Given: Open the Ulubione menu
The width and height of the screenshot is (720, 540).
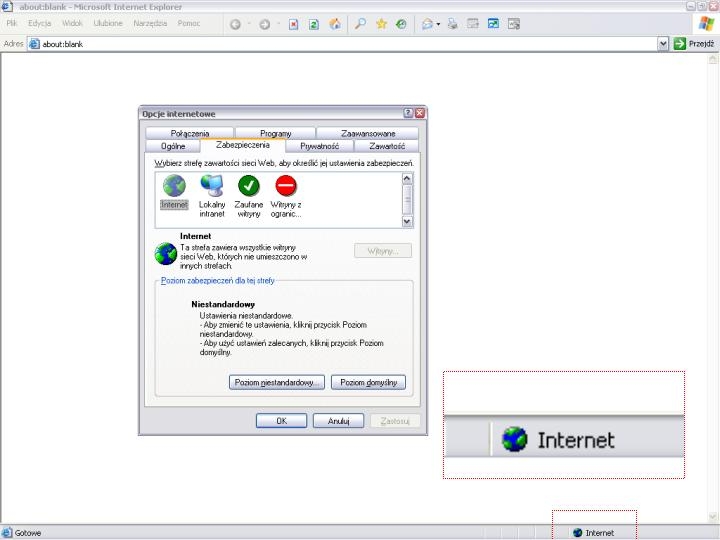Looking at the screenshot, I should pos(108,23).
